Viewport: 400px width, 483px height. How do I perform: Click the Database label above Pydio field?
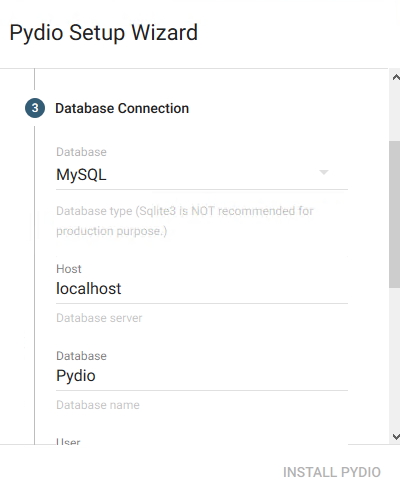click(x=81, y=356)
